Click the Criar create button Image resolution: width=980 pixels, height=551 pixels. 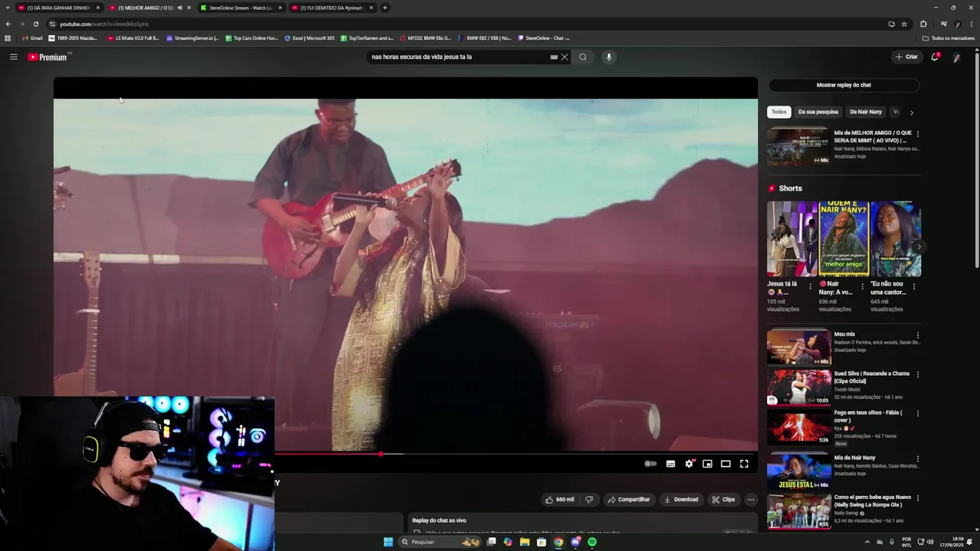(x=906, y=57)
